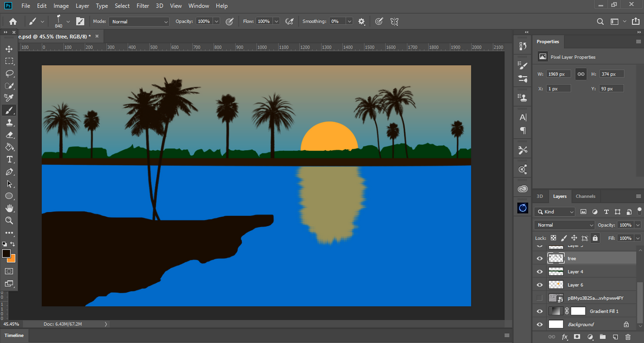Create new fill or adjustment layer

pos(590,336)
